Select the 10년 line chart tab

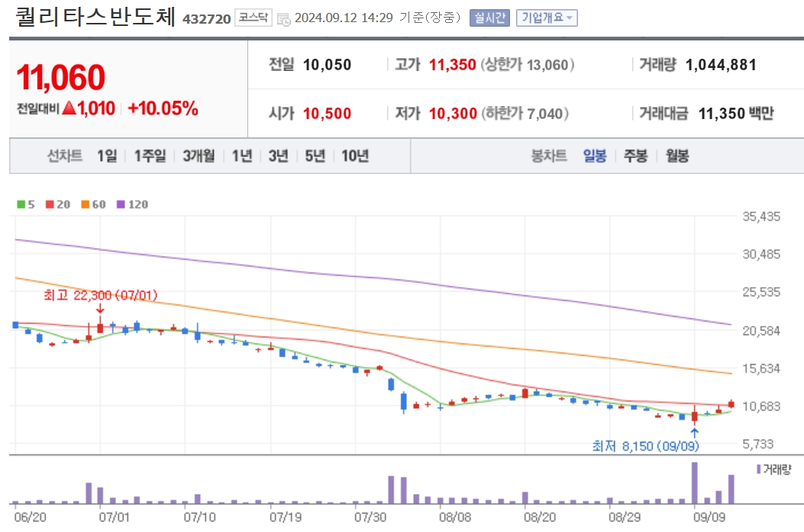click(x=355, y=155)
